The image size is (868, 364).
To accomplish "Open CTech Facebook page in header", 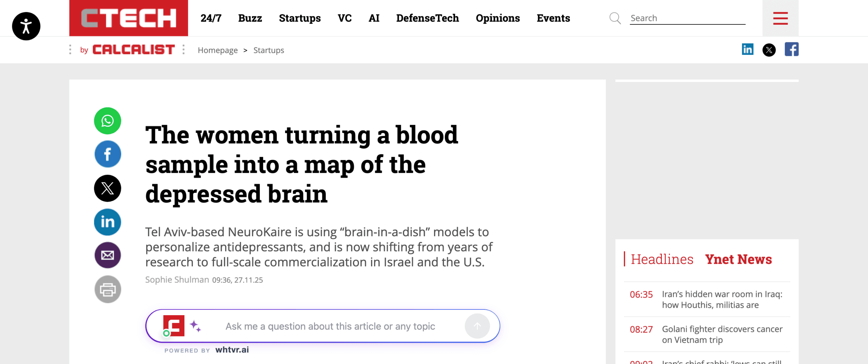I will point(791,49).
